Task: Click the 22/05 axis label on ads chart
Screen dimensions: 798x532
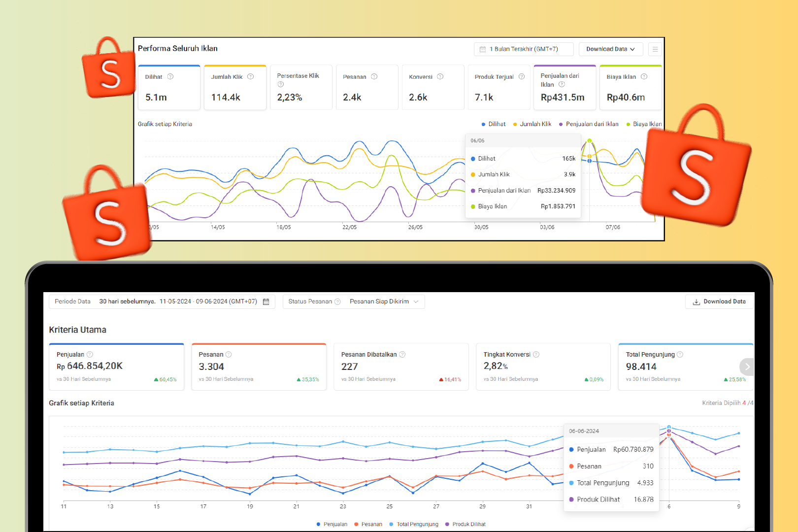Action: 349,227
